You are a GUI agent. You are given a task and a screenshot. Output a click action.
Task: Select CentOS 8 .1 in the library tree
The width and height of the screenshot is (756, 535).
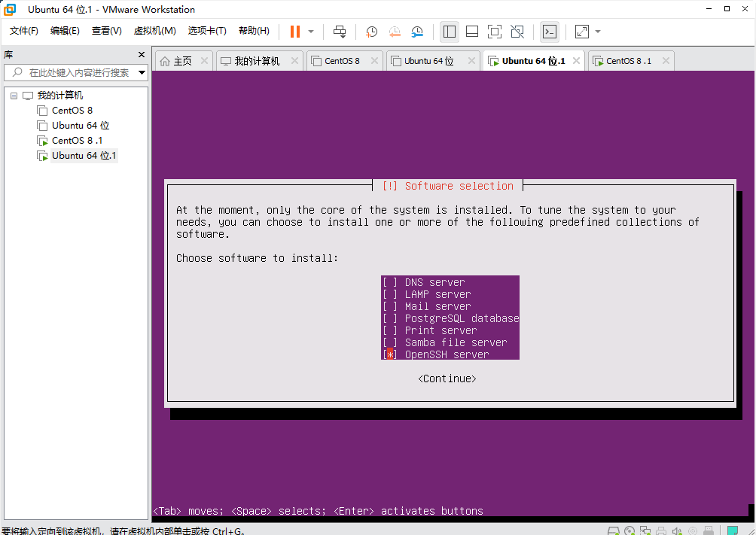[77, 140]
